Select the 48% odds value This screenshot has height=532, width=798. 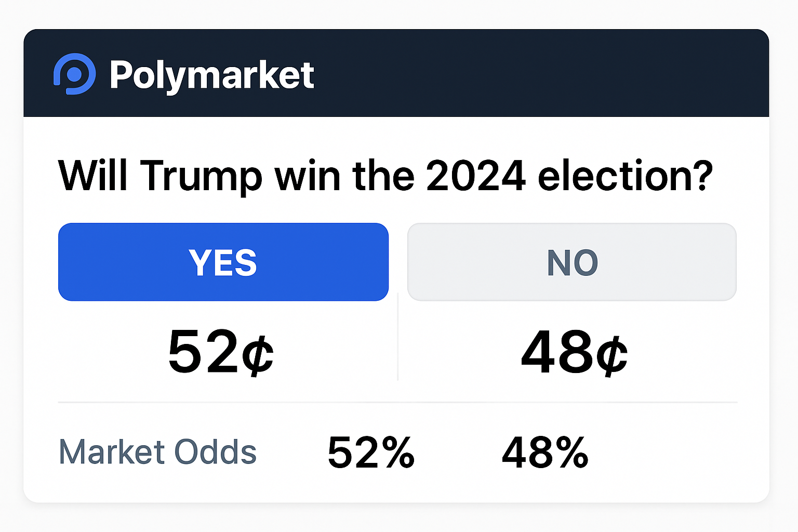point(545,451)
